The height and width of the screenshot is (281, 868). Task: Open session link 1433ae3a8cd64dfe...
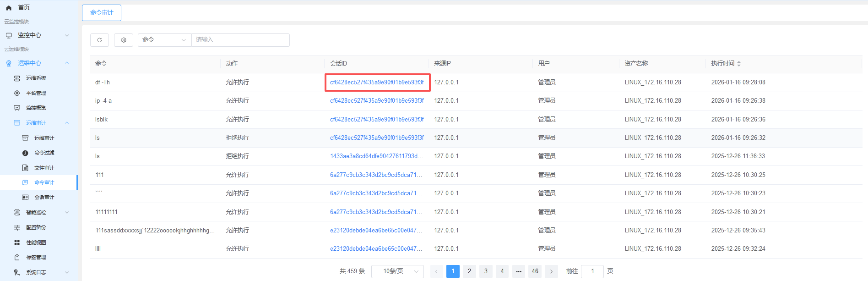(376, 156)
